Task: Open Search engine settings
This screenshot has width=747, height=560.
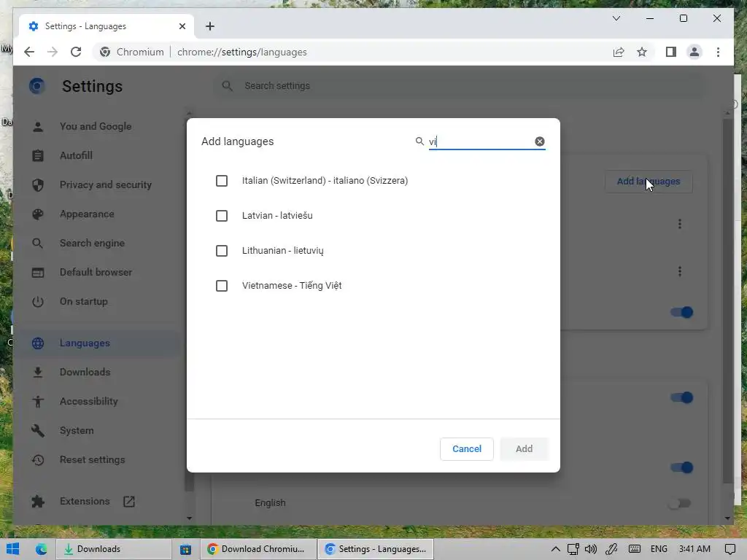Action: [92, 244]
